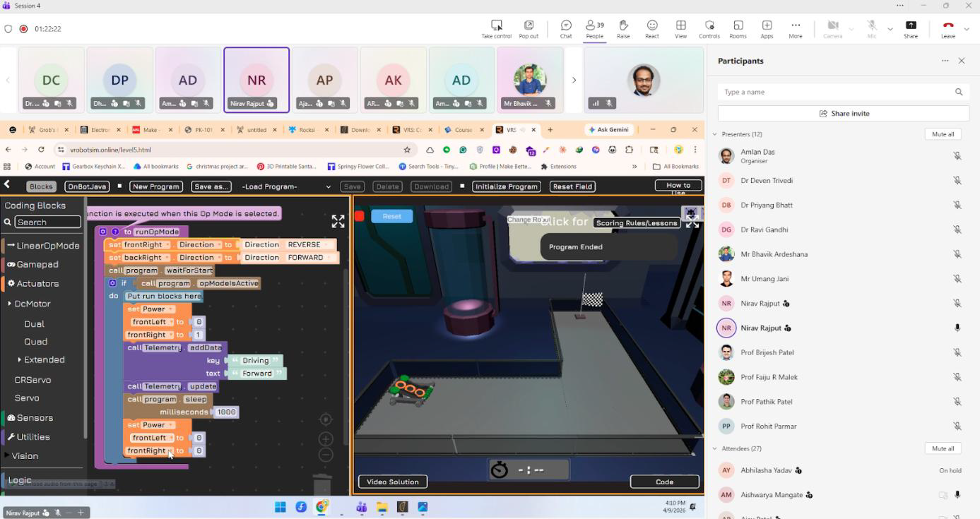The width and height of the screenshot is (980, 519).
Task: Collapse the Presenters (12) section
Action: coord(714,134)
